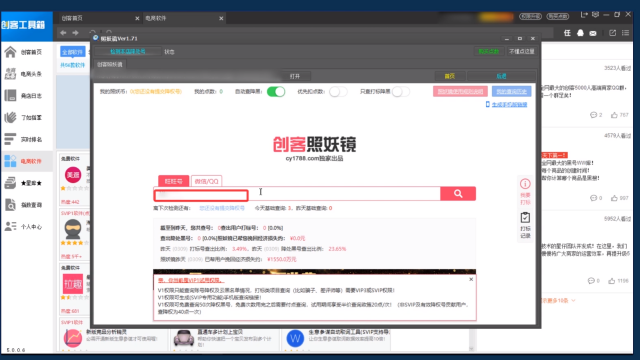
Task: Select the 创客照妖镜 tab in dialog
Action: coord(109,64)
